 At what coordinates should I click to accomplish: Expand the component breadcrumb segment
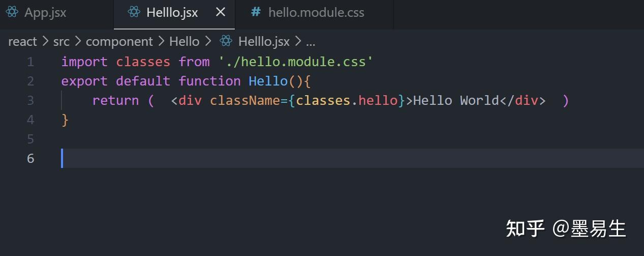[x=119, y=42]
